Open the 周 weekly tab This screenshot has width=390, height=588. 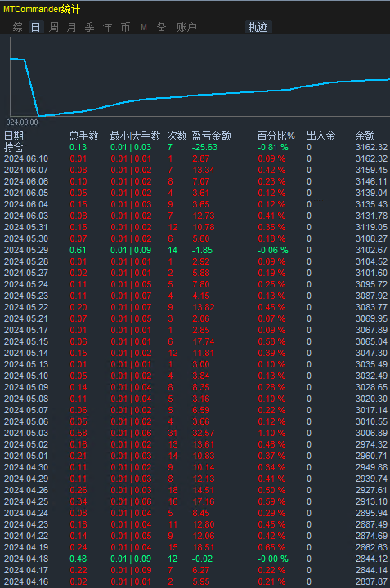54,27
